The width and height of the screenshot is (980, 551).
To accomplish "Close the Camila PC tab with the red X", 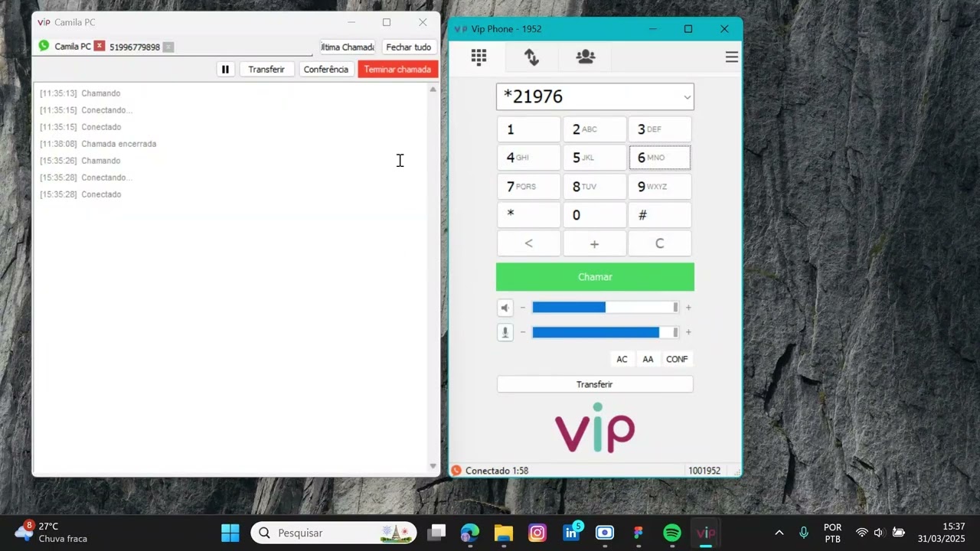I will pyautogui.click(x=100, y=47).
